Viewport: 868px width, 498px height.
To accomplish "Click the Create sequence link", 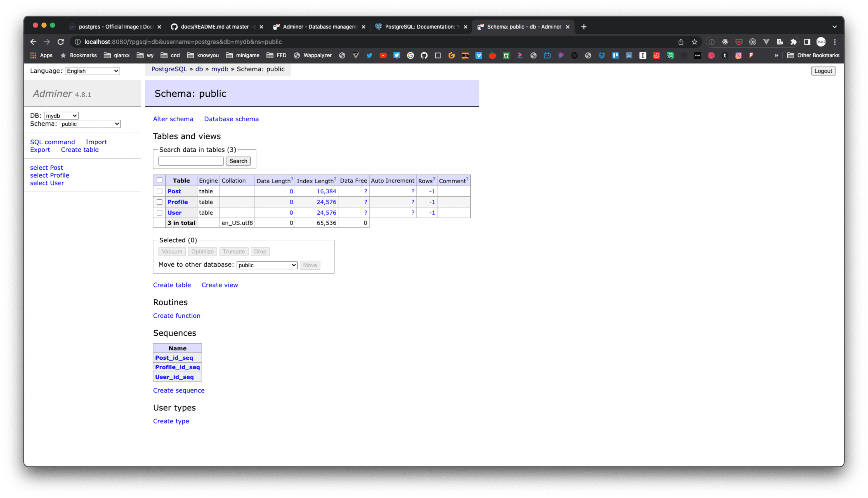I will pyautogui.click(x=179, y=390).
